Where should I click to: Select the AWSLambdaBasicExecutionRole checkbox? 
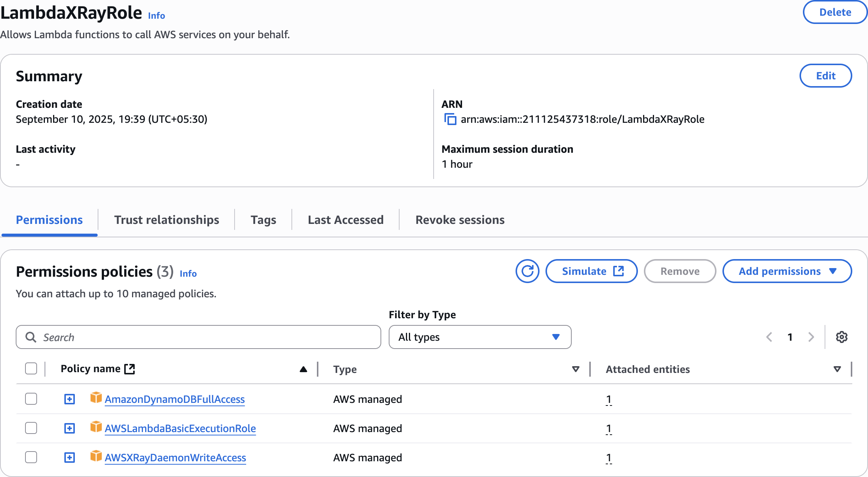coord(31,428)
